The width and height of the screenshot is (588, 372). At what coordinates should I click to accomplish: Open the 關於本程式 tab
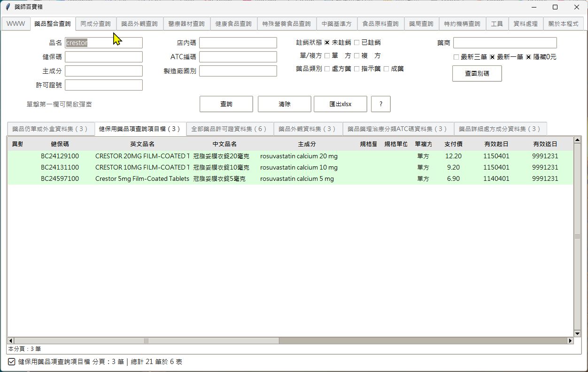pos(563,24)
